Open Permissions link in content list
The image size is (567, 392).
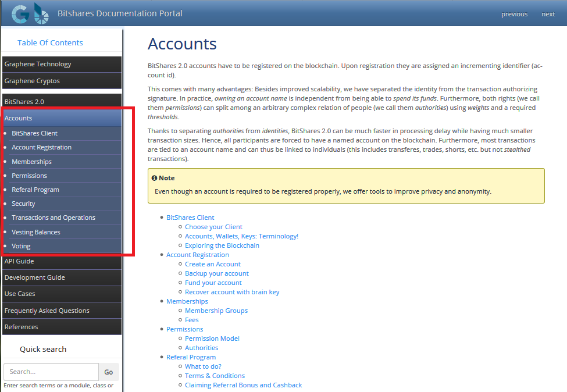point(185,329)
